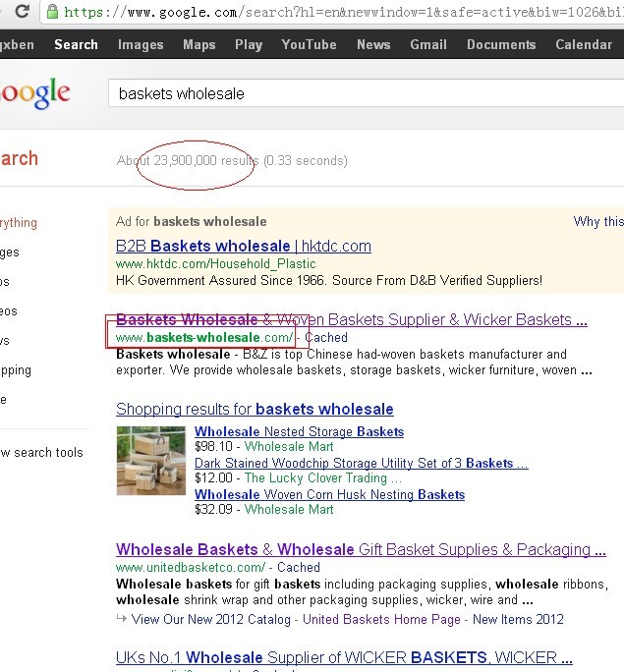
Task: Open the Search tab in Google bar
Action: coord(76,44)
